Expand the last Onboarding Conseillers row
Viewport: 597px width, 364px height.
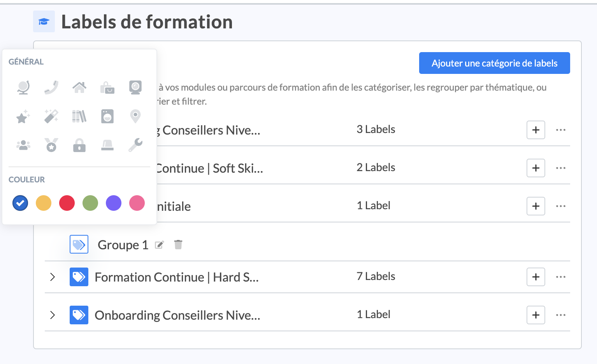pos(53,315)
